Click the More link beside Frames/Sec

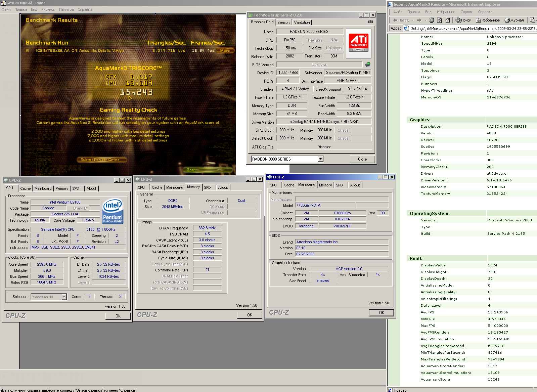225,50
